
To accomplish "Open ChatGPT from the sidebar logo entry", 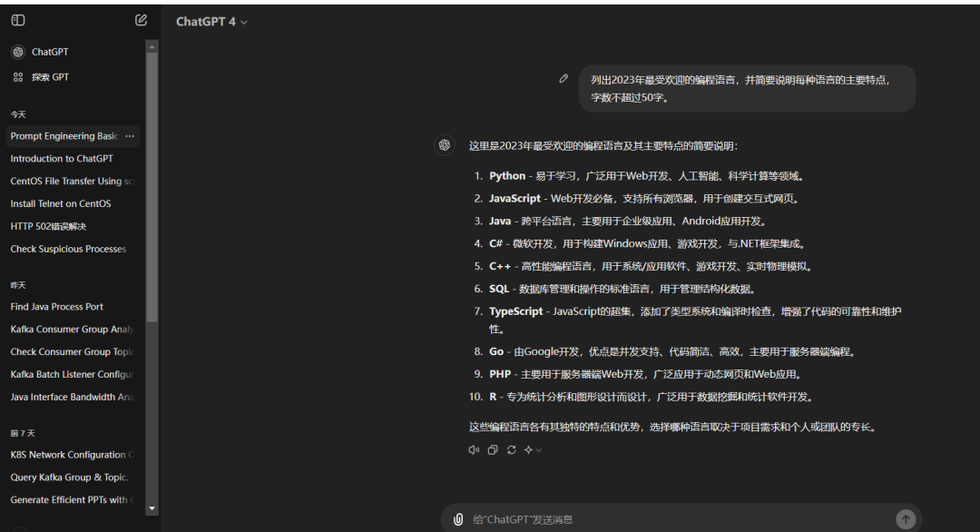I will [x=40, y=52].
